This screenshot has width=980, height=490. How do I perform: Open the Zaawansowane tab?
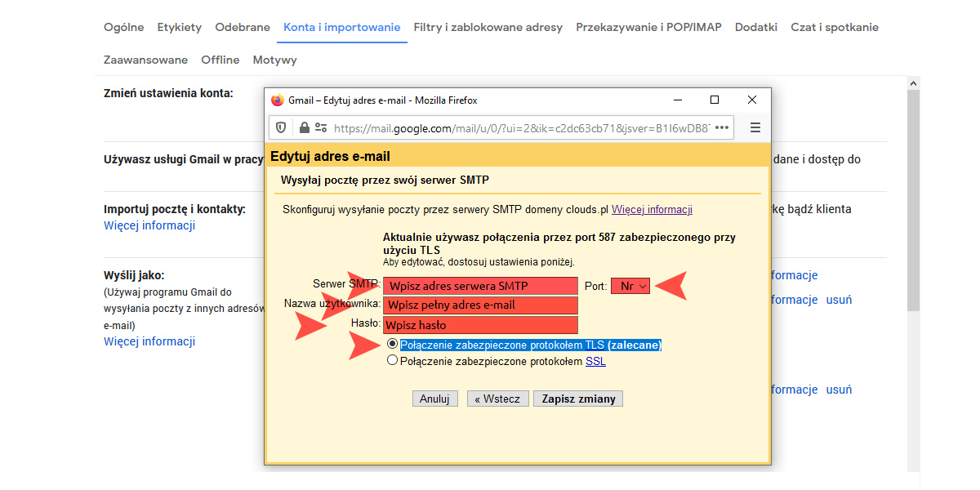(145, 60)
